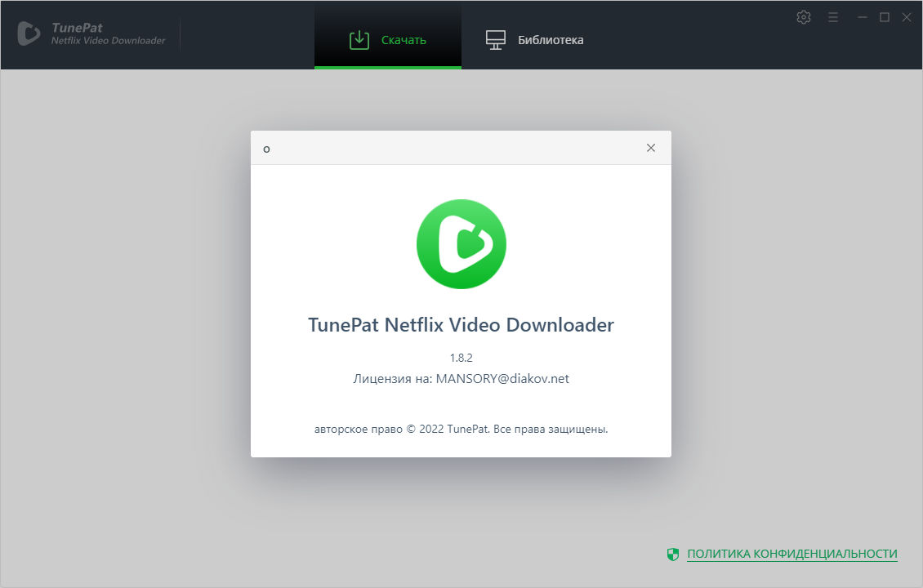Minimize the TunePat window
The image size is (923, 588).
[862, 17]
